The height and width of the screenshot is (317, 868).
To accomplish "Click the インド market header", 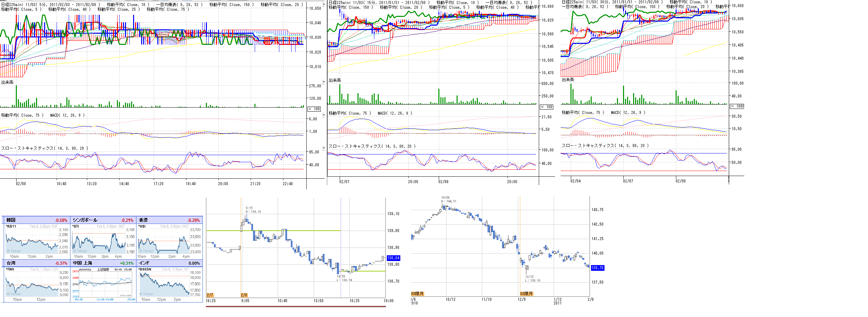I will click(x=169, y=263).
